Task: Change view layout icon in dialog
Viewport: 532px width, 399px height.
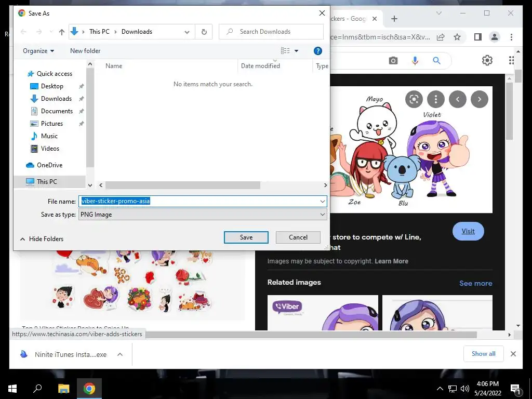Action: point(285,51)
